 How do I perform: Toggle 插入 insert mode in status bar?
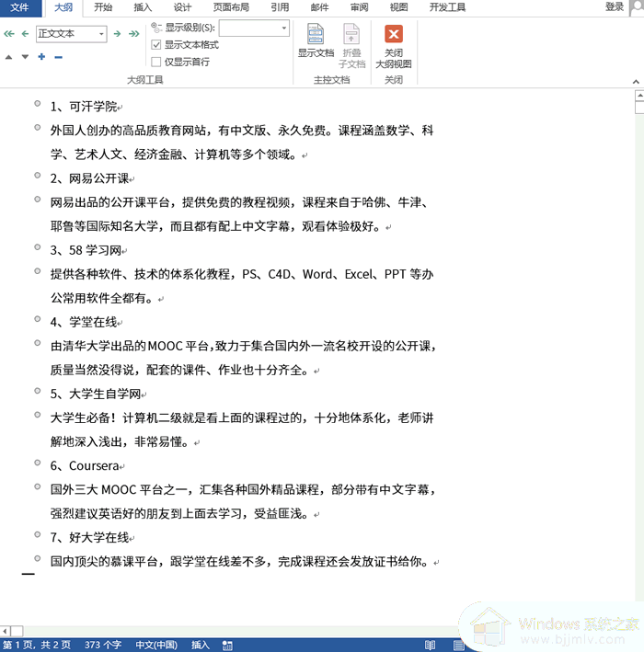pos(201,645)
